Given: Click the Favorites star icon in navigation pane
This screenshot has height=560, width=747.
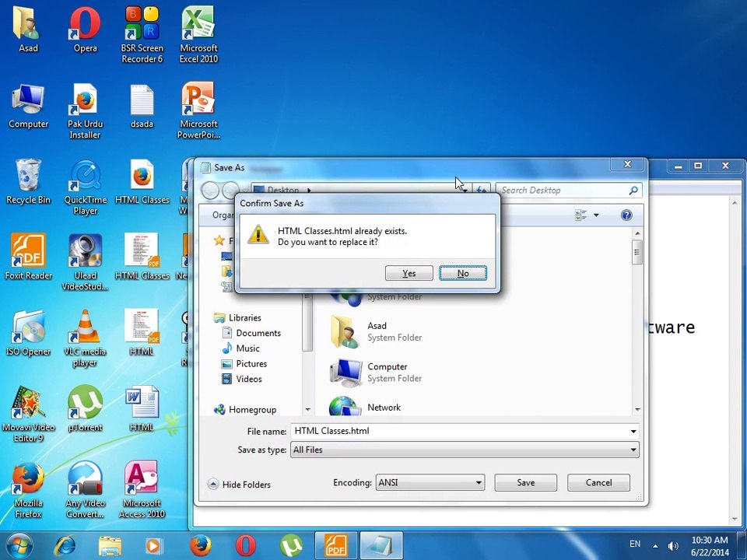Looking at the screenshot, I should click(x=219, y=240).
